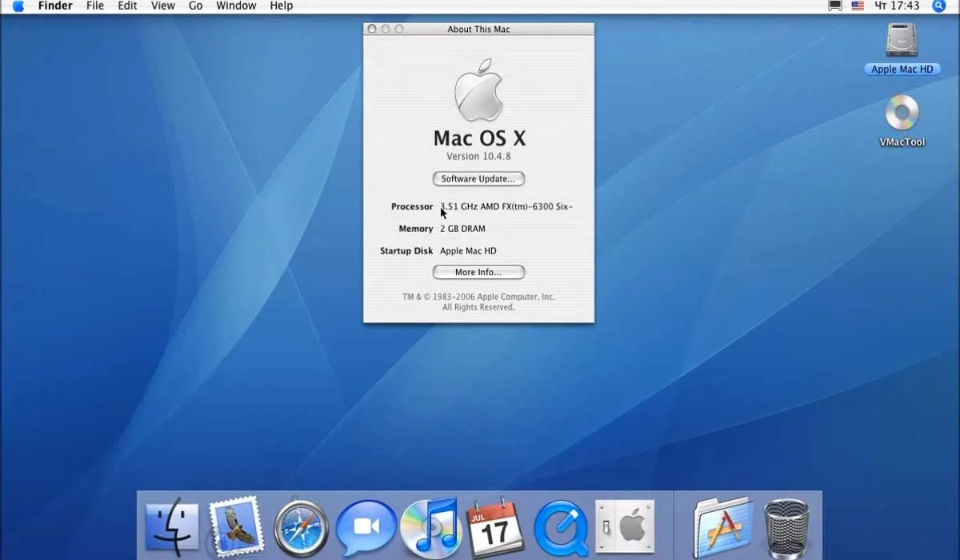The height and width of the screenshot is (560, 960).
Task: Launch QuickTime Player from Dock
Action: coord(560,529)
